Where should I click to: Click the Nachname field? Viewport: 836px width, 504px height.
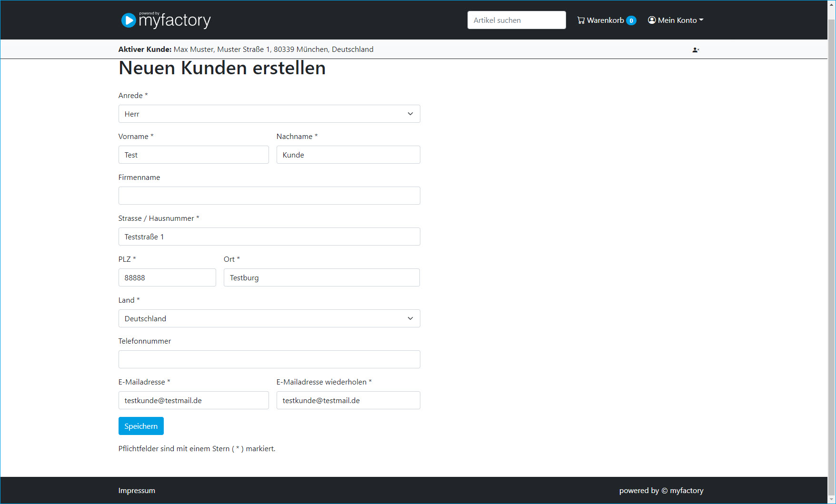point(348,155)
